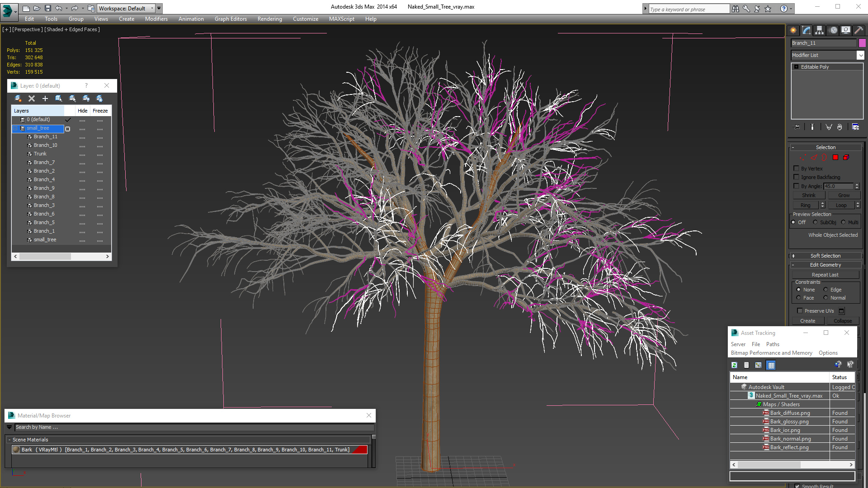Select SubObj preview selection radio
The image size is (868, 488).
coord(816,222)
